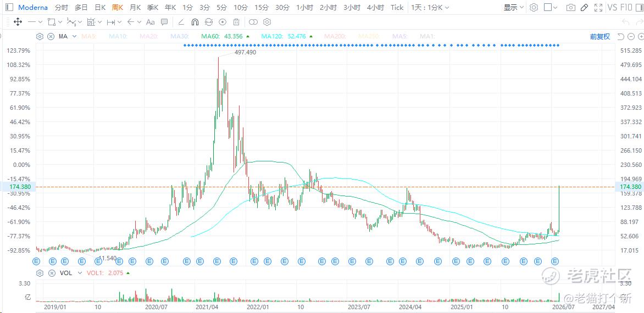644x313 pixels.
Task: Switch to 分时 intraday tab
Action: (x=62, y=7)
